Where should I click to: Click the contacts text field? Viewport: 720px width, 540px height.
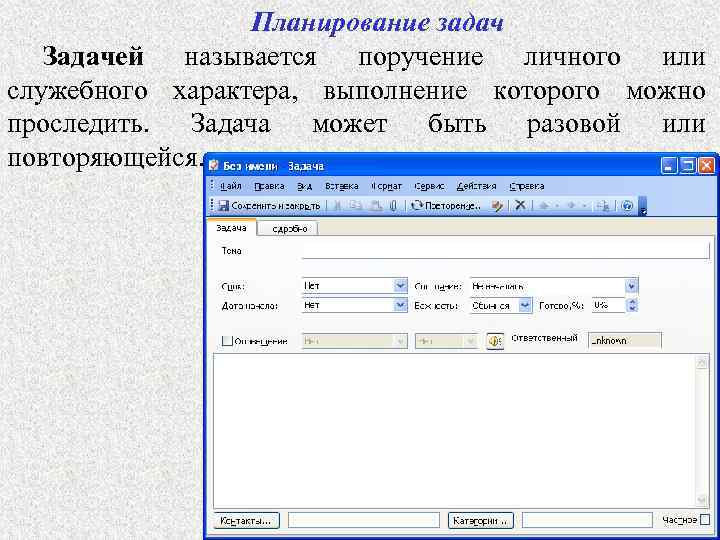(364, 520)
